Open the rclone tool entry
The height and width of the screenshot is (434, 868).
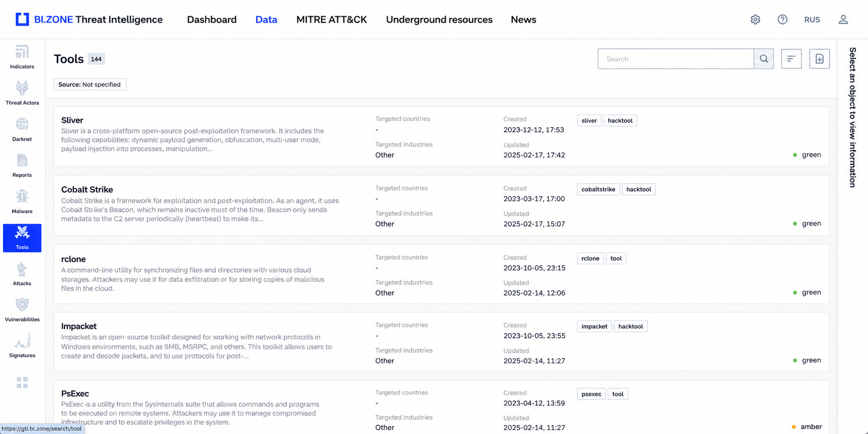click(441, 274)
